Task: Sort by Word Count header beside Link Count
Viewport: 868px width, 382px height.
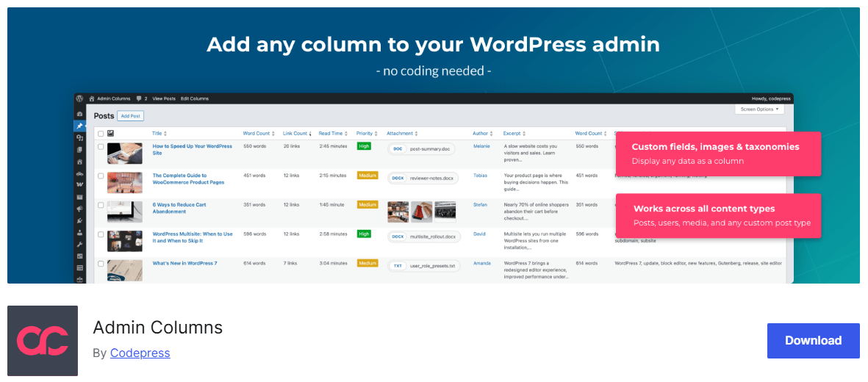Action: point(259,134)
